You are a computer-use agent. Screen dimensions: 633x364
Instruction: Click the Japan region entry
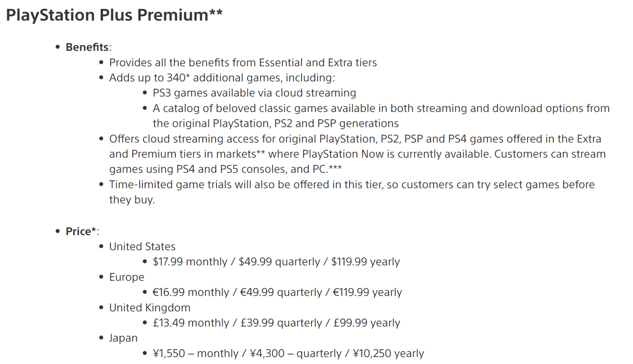(123, 338)
